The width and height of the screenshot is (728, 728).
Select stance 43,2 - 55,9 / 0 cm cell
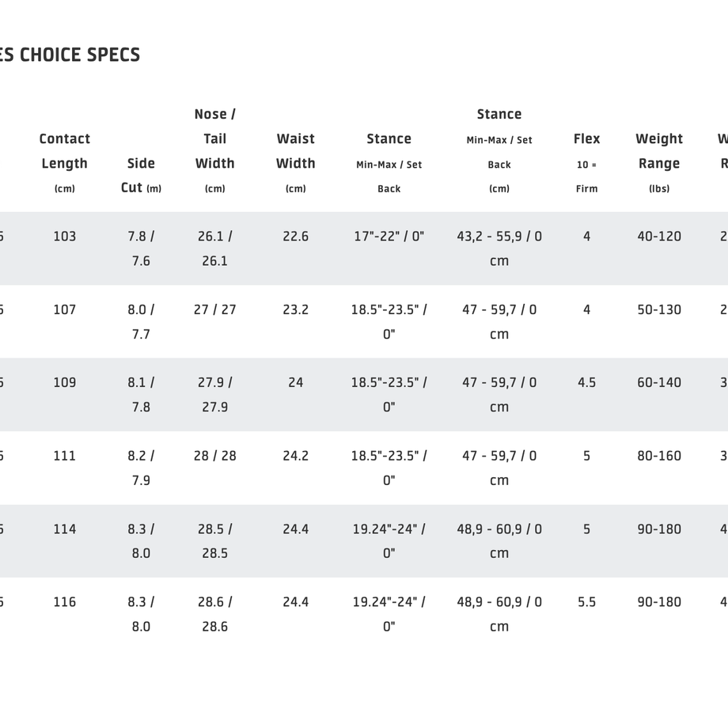(499, 248)
